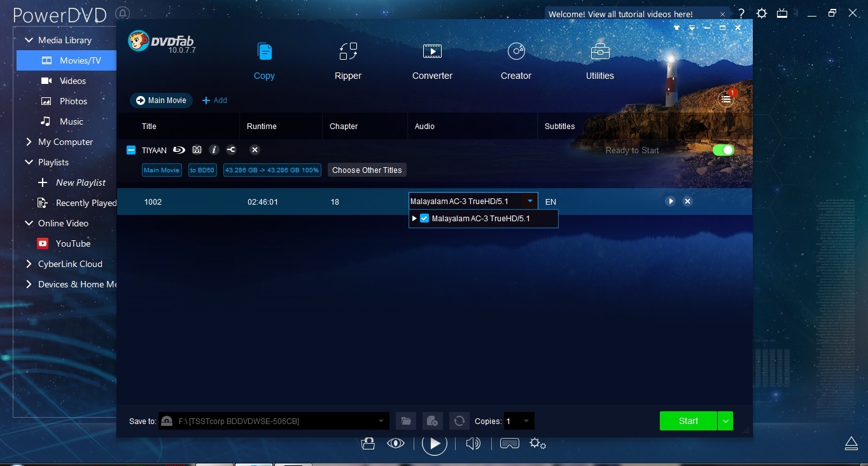Open the dropdown arrow next to Start

click(x=725, y=421)
